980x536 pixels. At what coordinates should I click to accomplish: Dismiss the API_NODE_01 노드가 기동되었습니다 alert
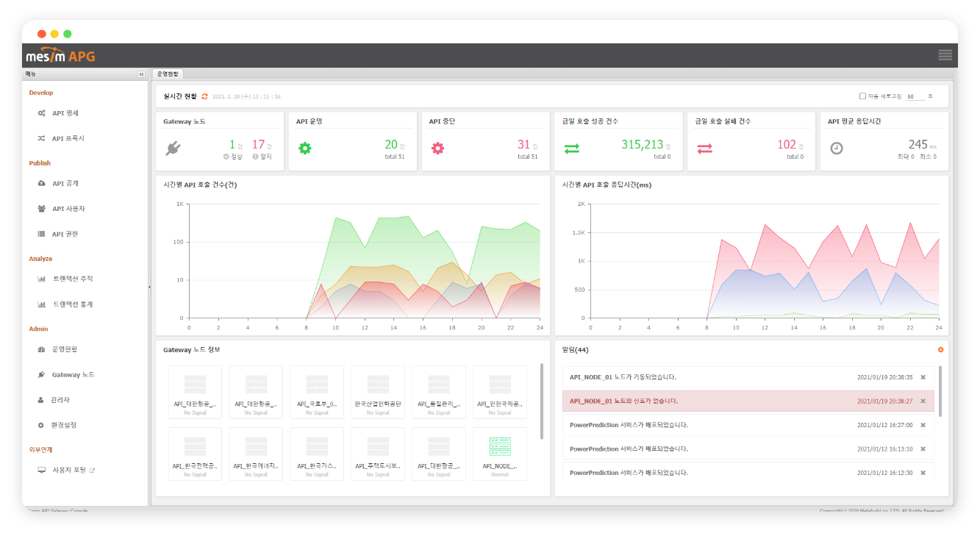click(x=923, y=377)
